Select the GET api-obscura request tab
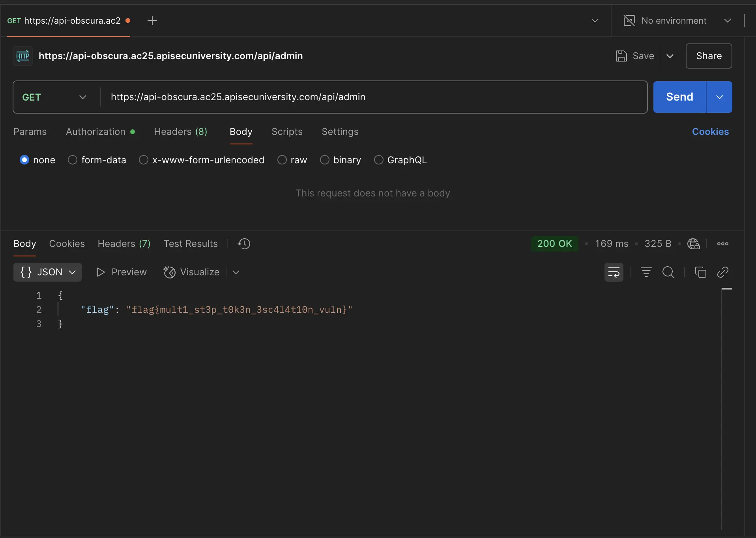Viewport: 756px width, 538px height. [x=69, y=21]
